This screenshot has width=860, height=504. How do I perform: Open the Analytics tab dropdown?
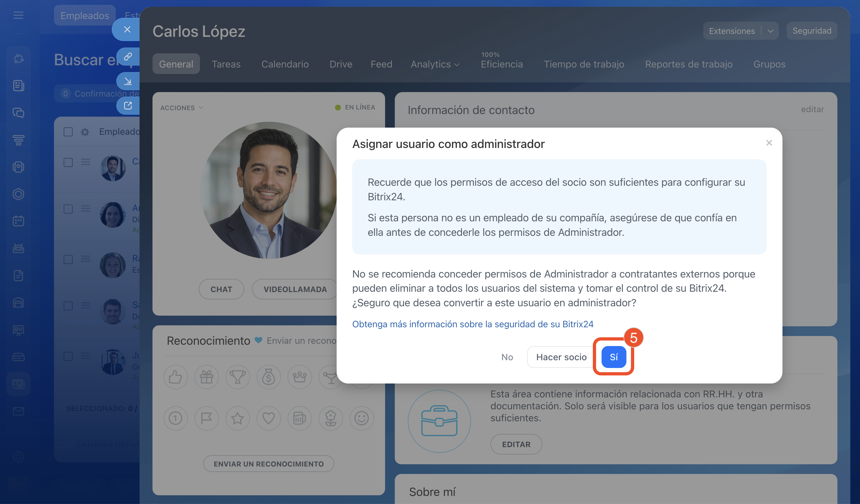click(x=435, y=64)
